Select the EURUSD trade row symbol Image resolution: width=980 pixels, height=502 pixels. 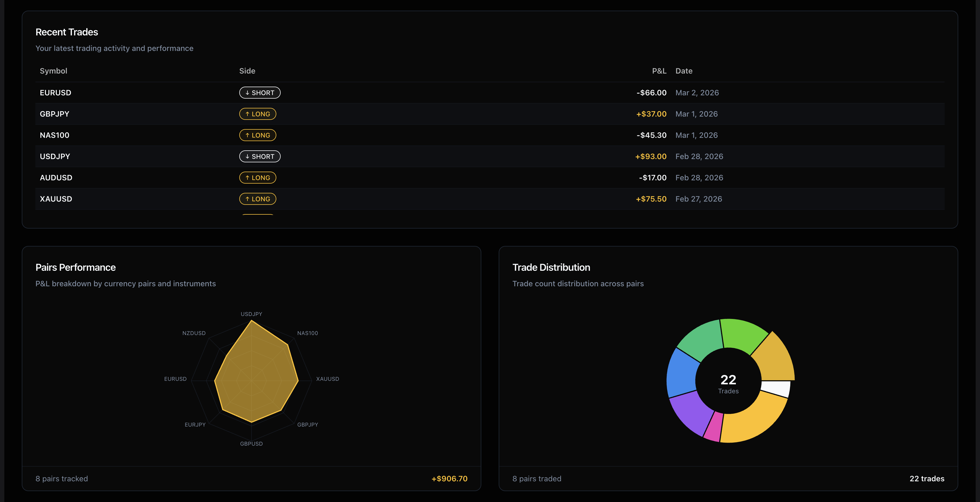pos(56,93)
